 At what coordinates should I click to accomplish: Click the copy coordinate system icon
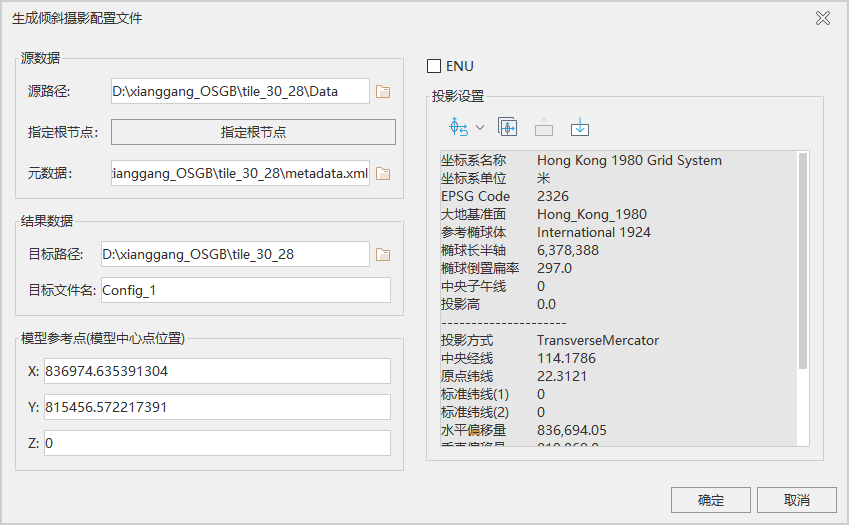click(507, 127)
